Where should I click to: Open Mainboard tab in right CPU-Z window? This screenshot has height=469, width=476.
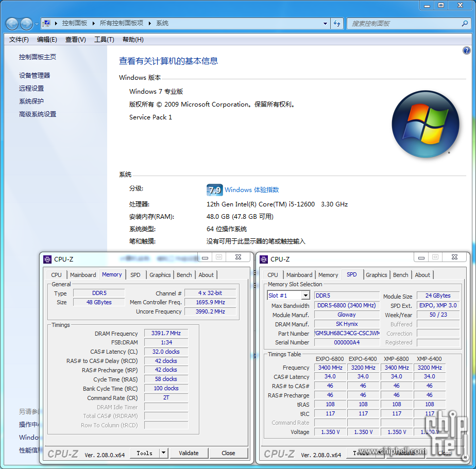coord(299,275)
